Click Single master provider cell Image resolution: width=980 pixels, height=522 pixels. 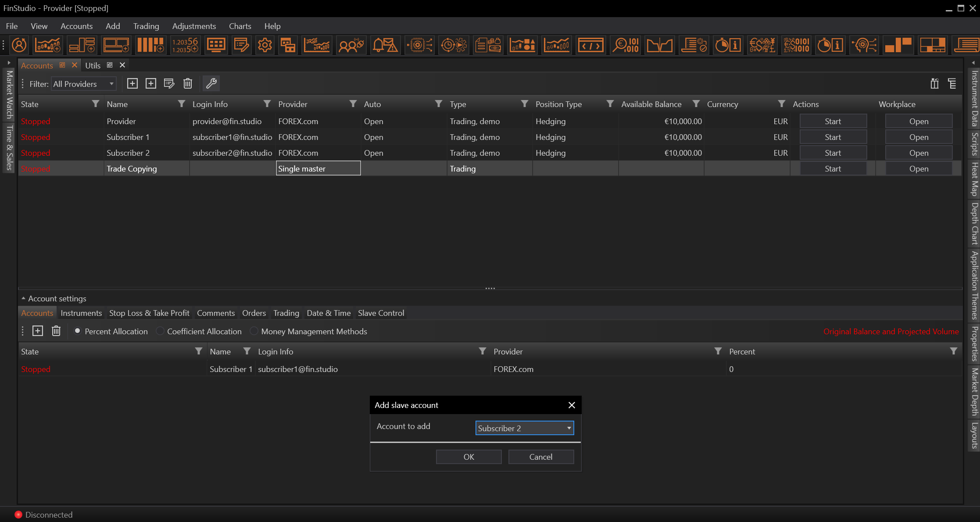coord(318,169)
